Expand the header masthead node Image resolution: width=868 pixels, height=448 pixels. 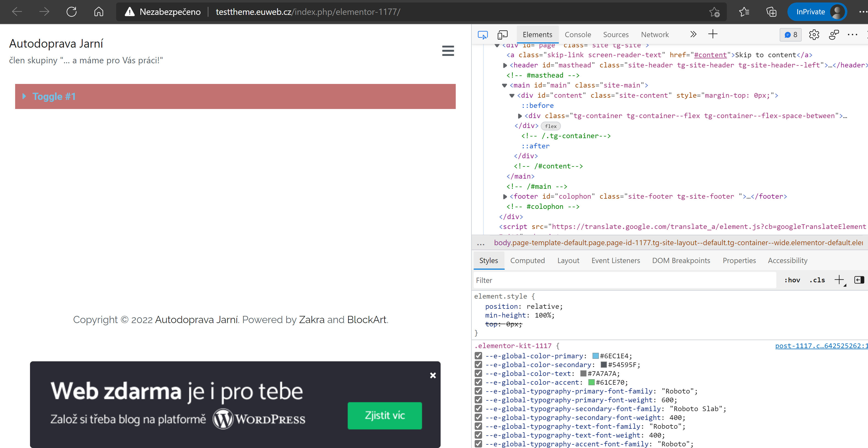point(505,65)
